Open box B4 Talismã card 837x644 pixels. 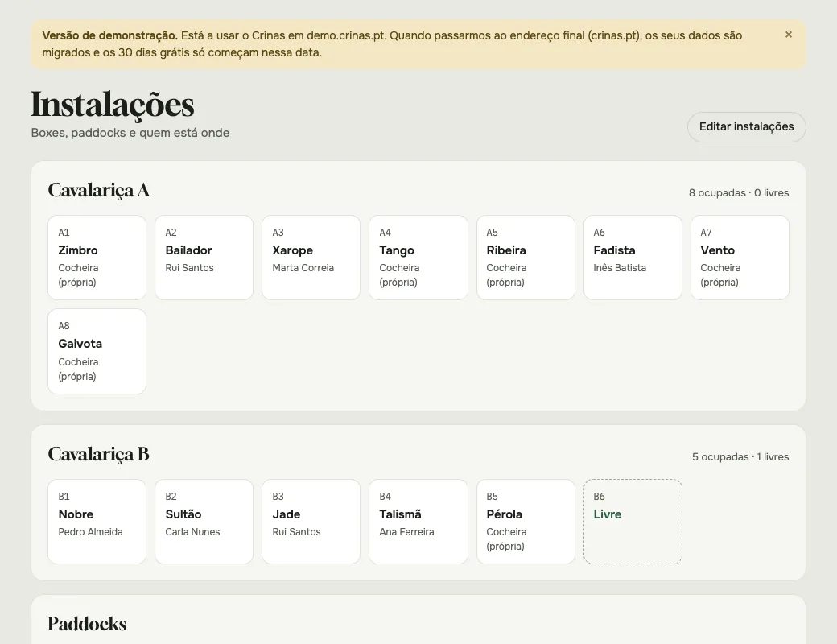pyautogui.click(x=418, y=522)
